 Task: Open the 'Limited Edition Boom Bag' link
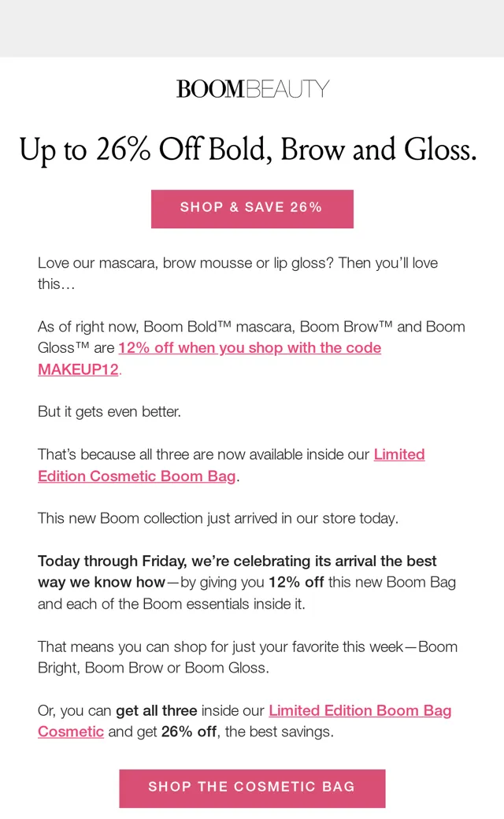point(360,710)
